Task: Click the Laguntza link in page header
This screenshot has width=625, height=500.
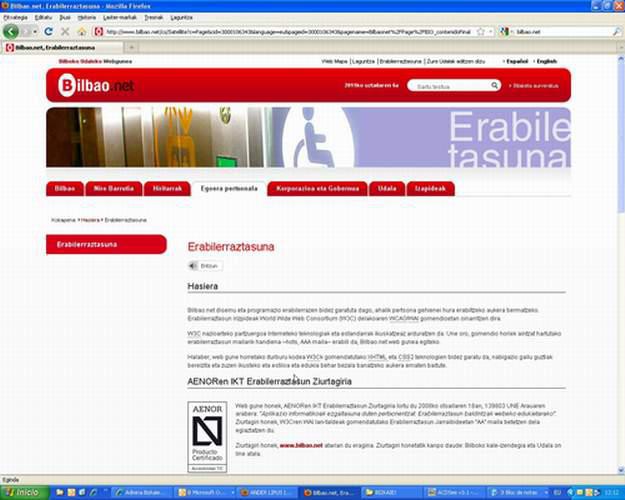Action: coord(364,61)
